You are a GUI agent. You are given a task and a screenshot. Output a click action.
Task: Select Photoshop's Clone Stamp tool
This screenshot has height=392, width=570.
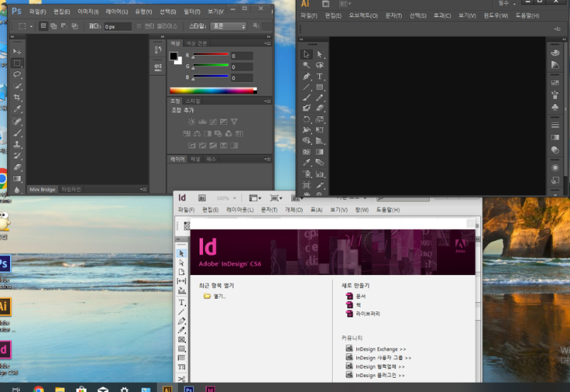(x=17, y=144)
